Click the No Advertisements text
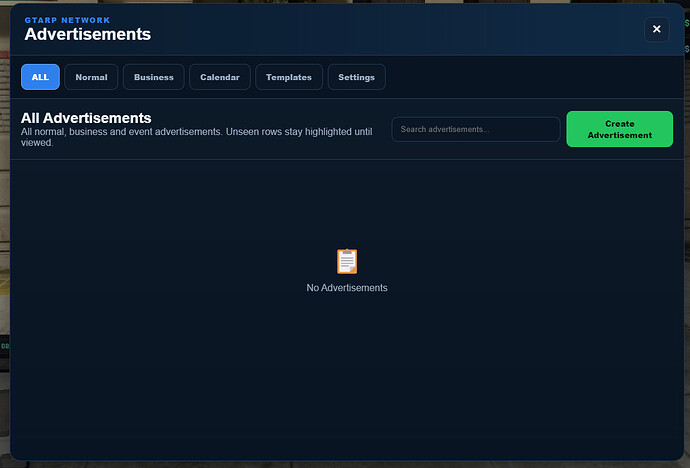 (x=347, y=288)
